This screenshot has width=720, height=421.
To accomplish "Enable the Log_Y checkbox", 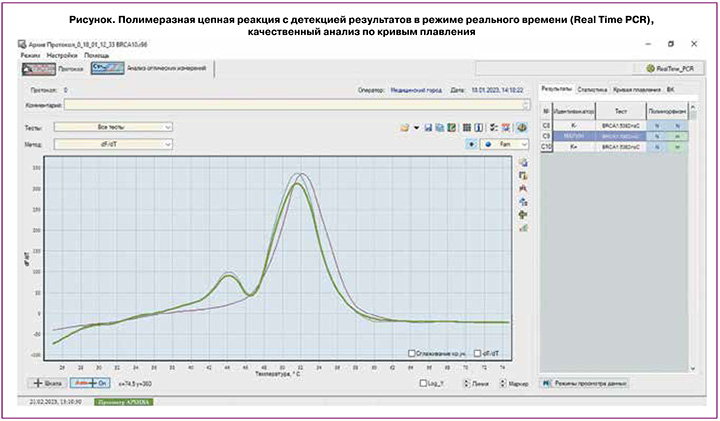I will tap(422, 383).
